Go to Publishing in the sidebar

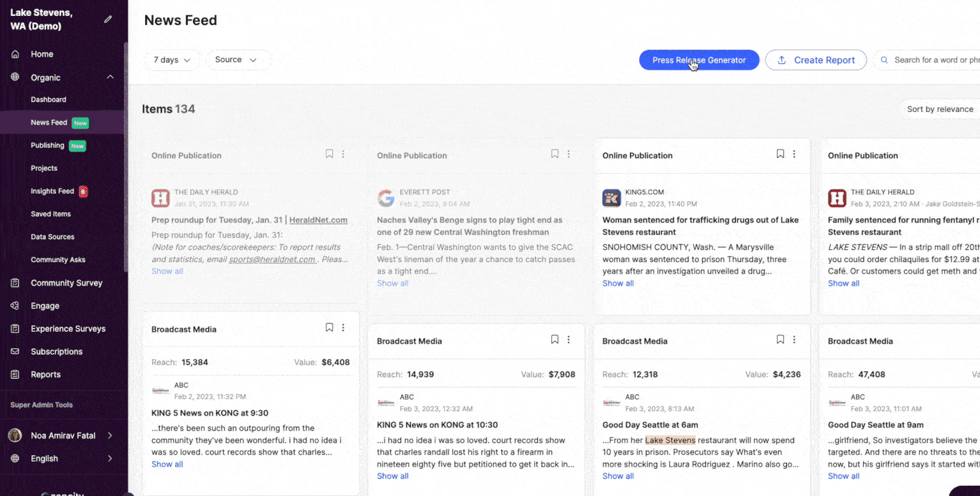[47, 146]
